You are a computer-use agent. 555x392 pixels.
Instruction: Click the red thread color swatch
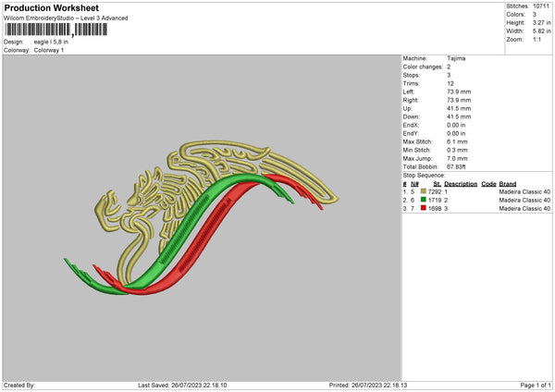(x=425, y=209)
